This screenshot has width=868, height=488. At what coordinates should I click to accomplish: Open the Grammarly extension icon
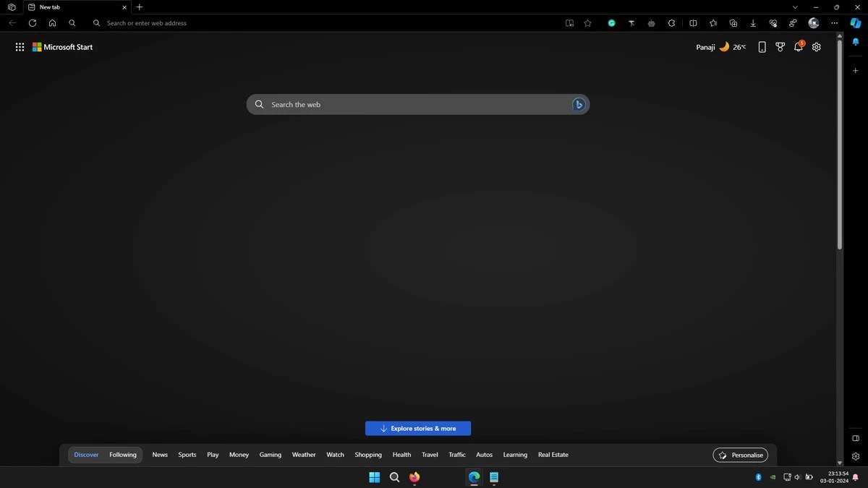coord(612,22)
